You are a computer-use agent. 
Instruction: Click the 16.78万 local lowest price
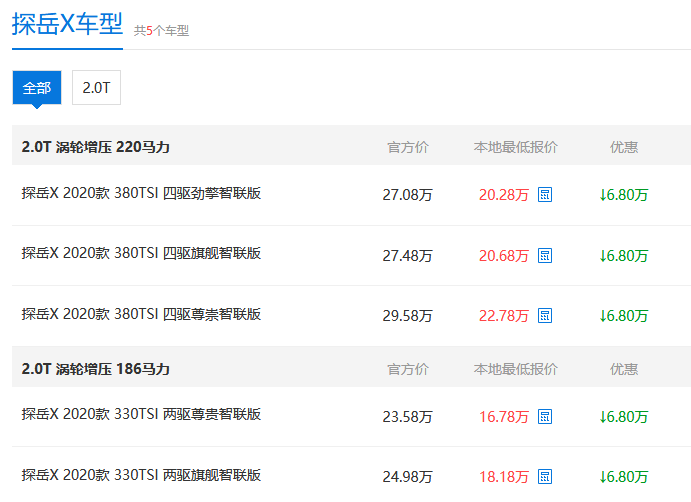point(503,416)
